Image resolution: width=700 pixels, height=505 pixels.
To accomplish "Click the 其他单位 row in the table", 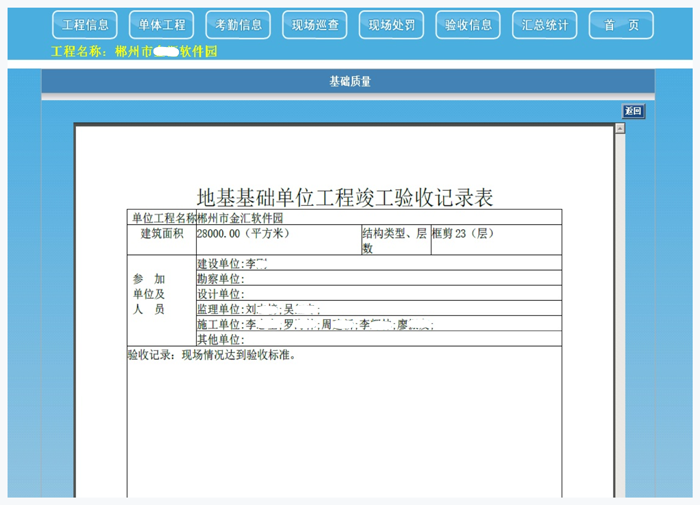I will (x=378, y=340).
